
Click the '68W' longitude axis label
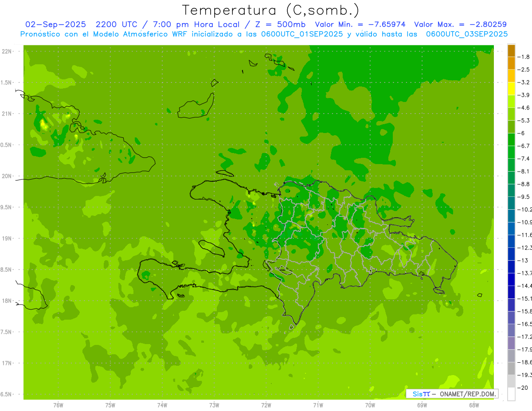(474, 405)
